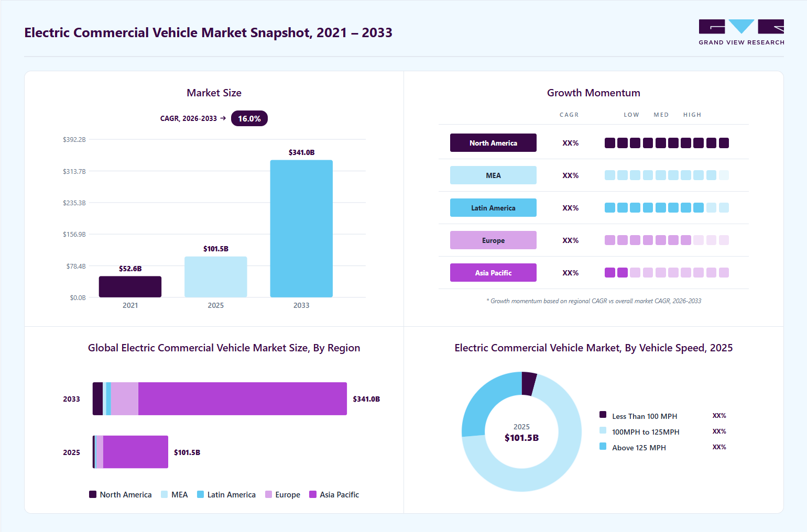Click the XX% value for Above 125 MPH

pyautogui.click(x=719, y=447)
